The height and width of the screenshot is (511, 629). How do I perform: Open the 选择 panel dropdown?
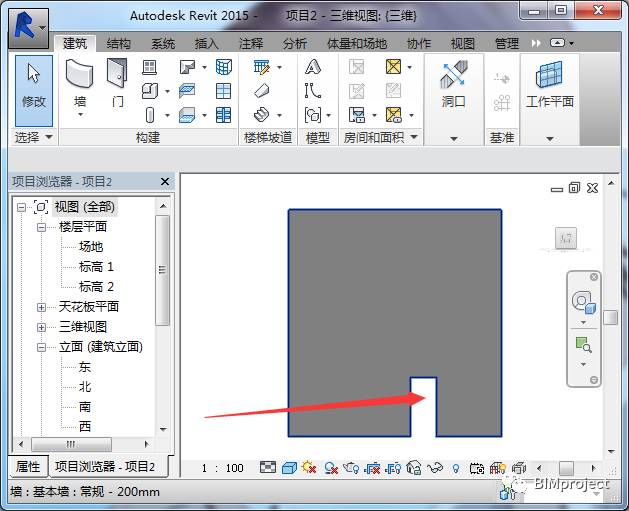pos(33,137)
